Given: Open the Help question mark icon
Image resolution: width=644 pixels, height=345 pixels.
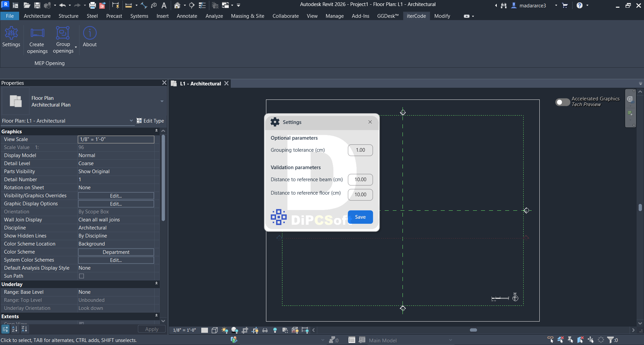Looking at the screenshot, I should [580, 5].
